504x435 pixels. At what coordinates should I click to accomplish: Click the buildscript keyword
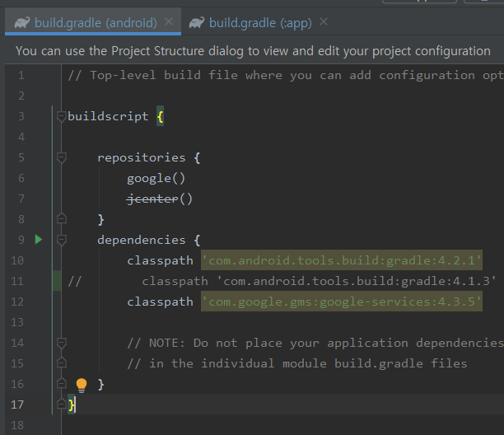108,116
